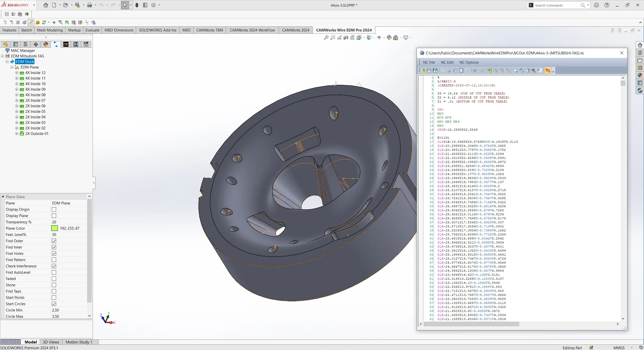Uncheck the Check Interferance checkbox
Viewport: 644px width, 350px height.
tap(54, 266)
